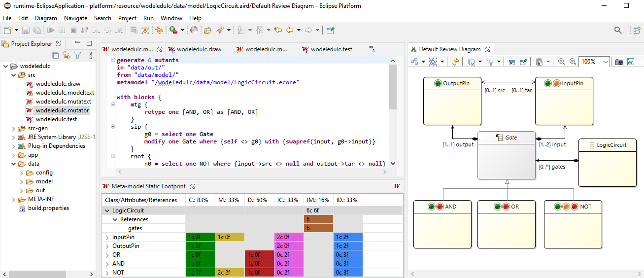This screenshot has width=644, height=278.
Task: Open the Open Type folder icon in toolbar
Action: (207, 30)
